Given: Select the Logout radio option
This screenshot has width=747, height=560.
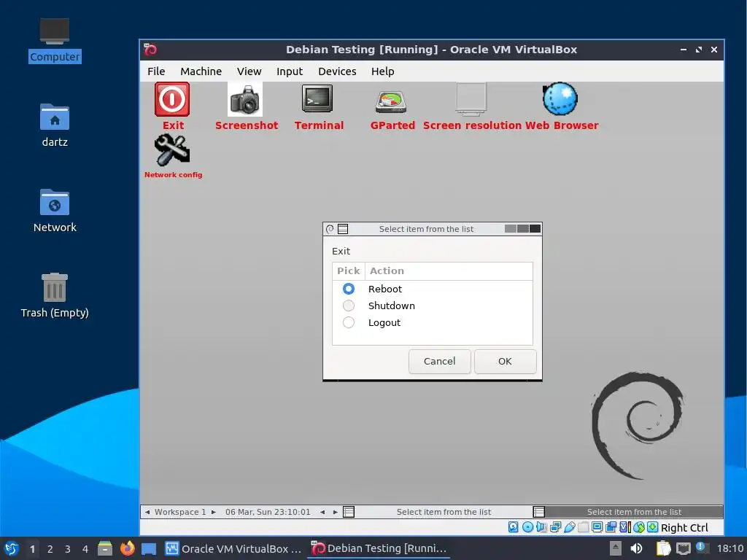Looking at the screenshot, I should point(348,322).
